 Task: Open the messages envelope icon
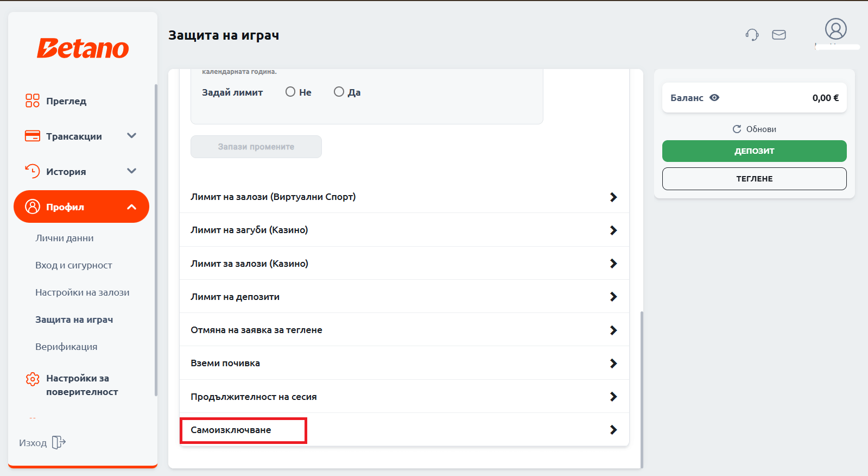tap(779, 35)
